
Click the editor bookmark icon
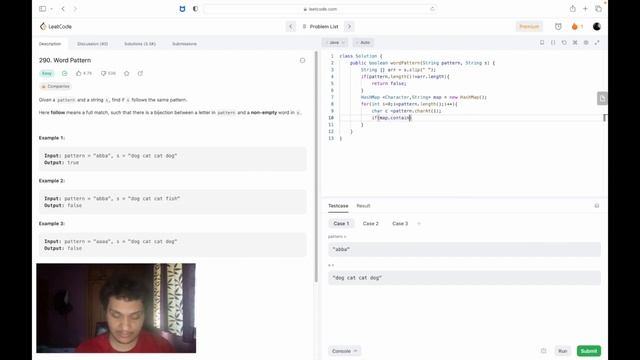542,42
